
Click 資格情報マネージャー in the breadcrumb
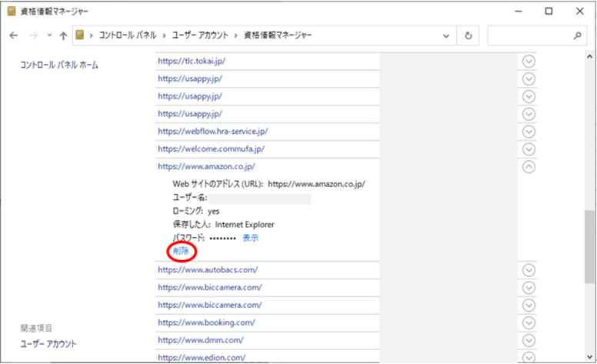tap(278, 35)
